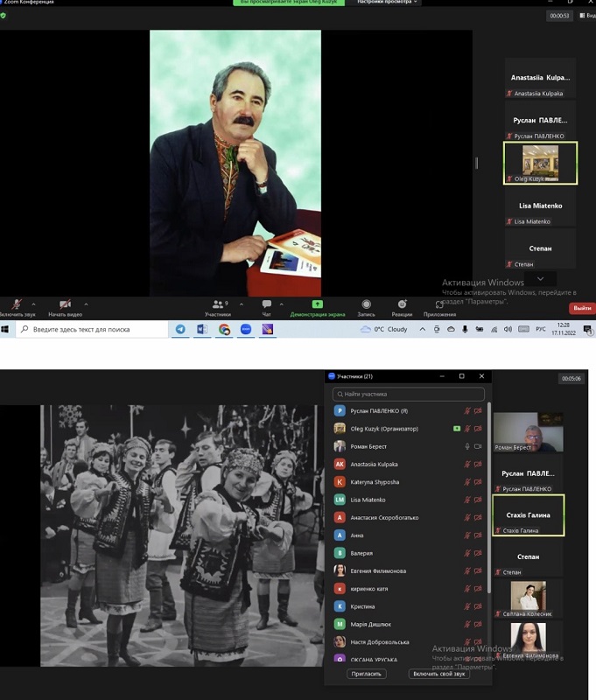Viewport: 596px width, 700px height.
Task: Open video options arrow beside Начать видео
Action: coord(86,304)
